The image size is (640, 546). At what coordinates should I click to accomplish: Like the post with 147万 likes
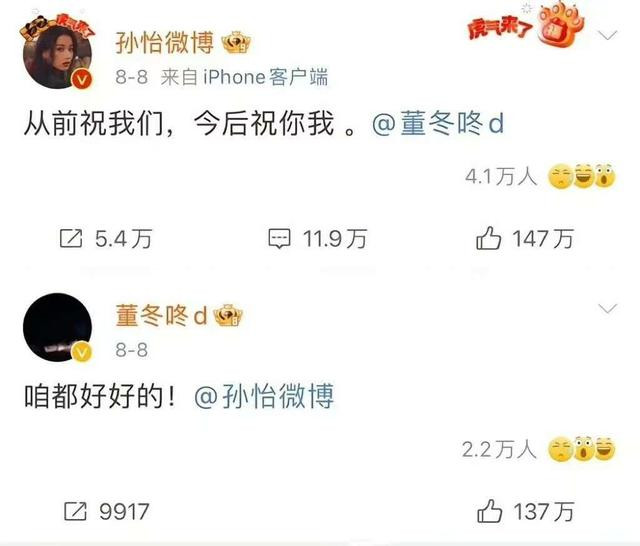click(x=488, y=238)
